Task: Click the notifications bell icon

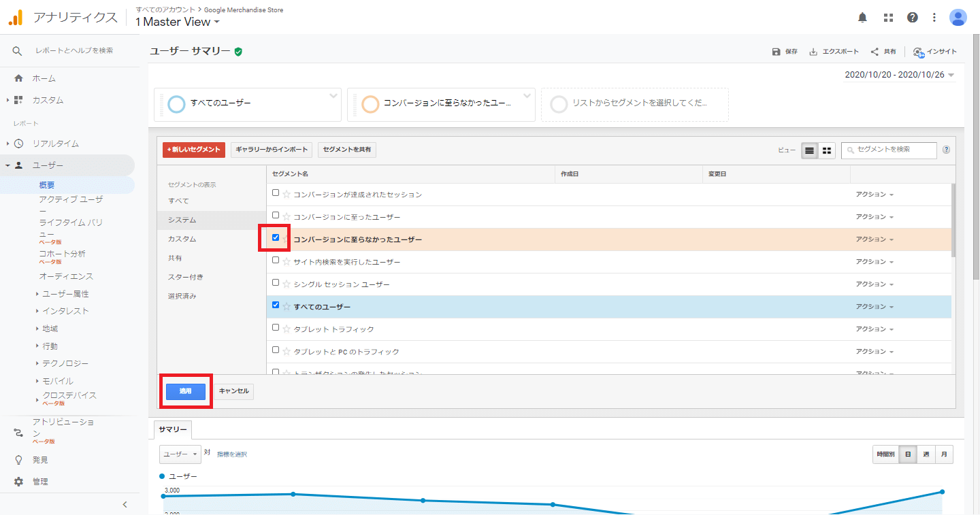Action: pos(863,18)
